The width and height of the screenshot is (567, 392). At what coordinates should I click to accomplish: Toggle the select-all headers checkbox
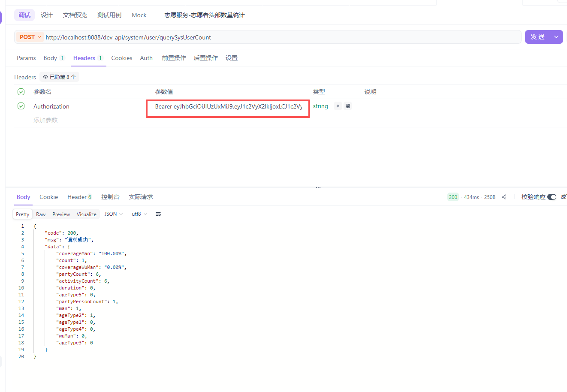21,92
